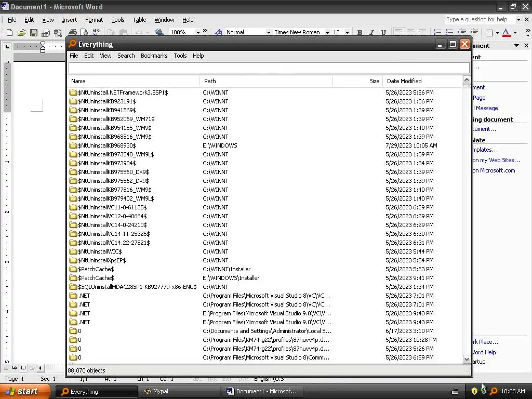Click the tab selector L button on ruler
532x399 pixels.
pyautogui.click(x=7, y=46)
